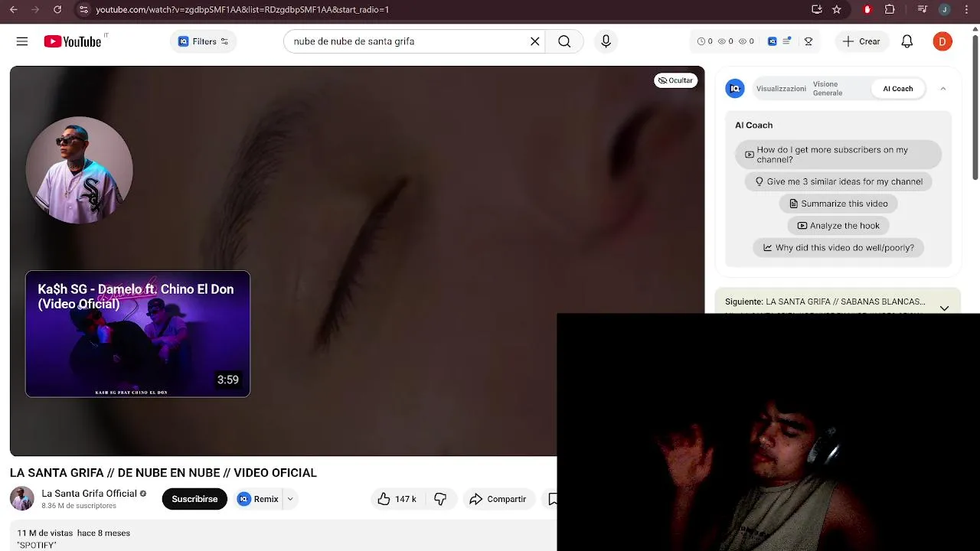Expand the Siguiente playlist chevron
This screenshot has height=551, width=980.
[944, 308]
